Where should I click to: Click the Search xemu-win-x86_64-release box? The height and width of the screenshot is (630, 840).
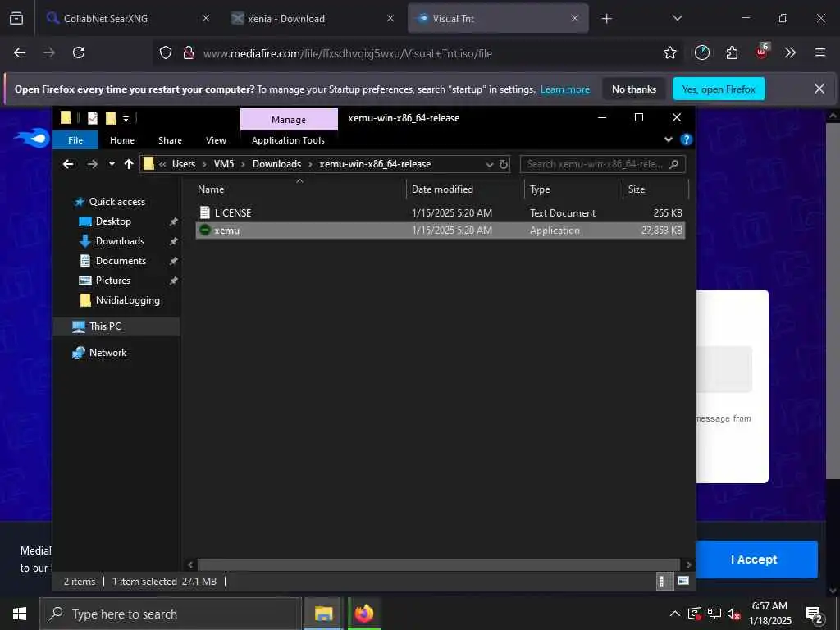pyautogui.click(x=603, y=164)
